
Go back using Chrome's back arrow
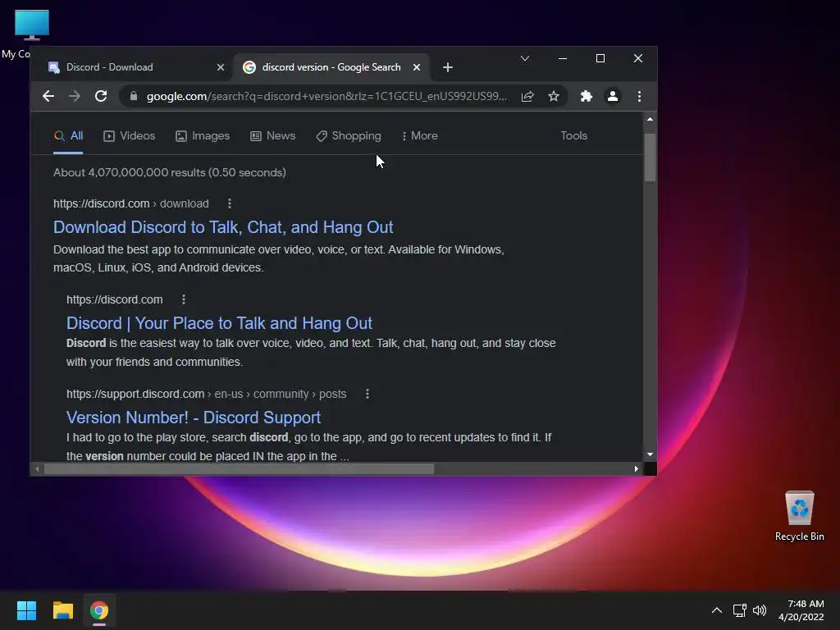tap(48, 96)
